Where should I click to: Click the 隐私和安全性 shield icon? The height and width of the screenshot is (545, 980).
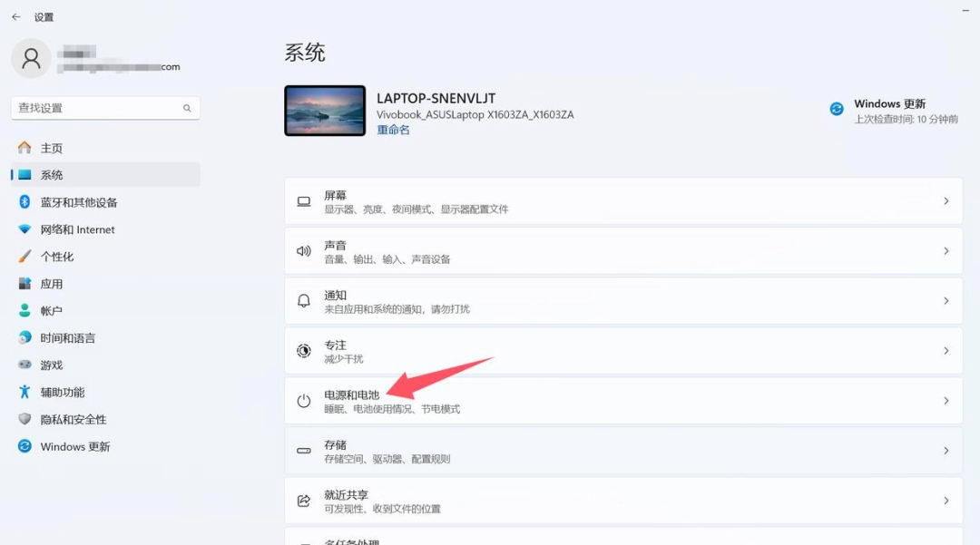coord(24,419)
